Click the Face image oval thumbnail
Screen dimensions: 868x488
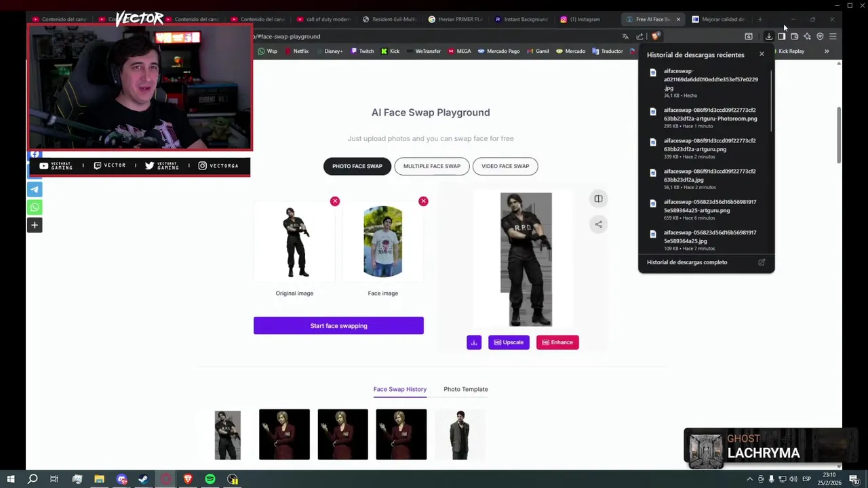click(x=382, y=241)
